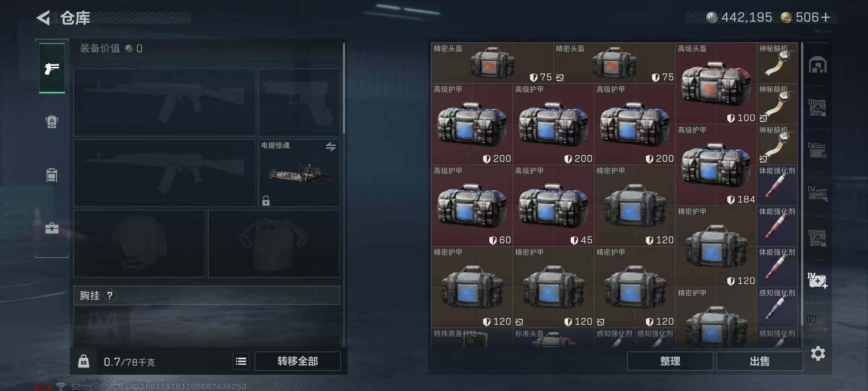Screen dimensions: 868x391
Task: Select the weapons loadout tab with pistol icon
Action: coord(52,68)
